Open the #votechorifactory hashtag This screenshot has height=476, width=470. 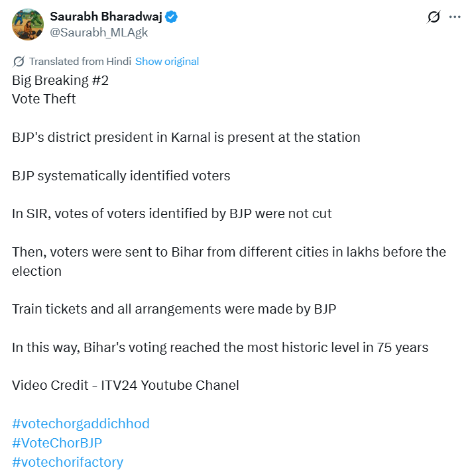[68, 462]
